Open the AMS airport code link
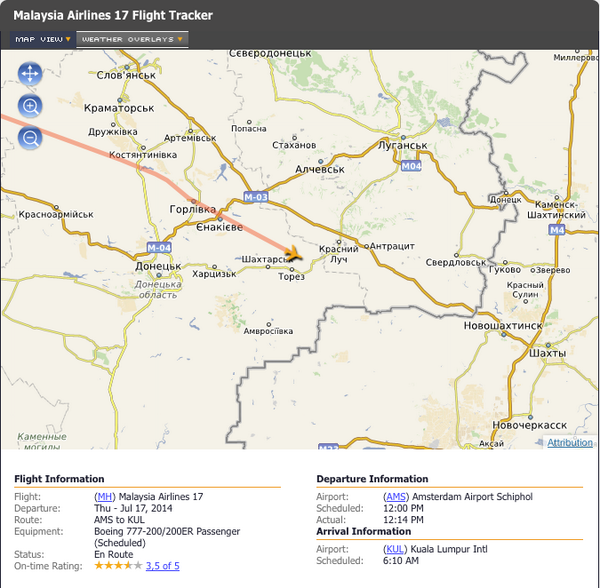Image resolution: width=600 pixels, height=588 pixels. tap(396, 497)
